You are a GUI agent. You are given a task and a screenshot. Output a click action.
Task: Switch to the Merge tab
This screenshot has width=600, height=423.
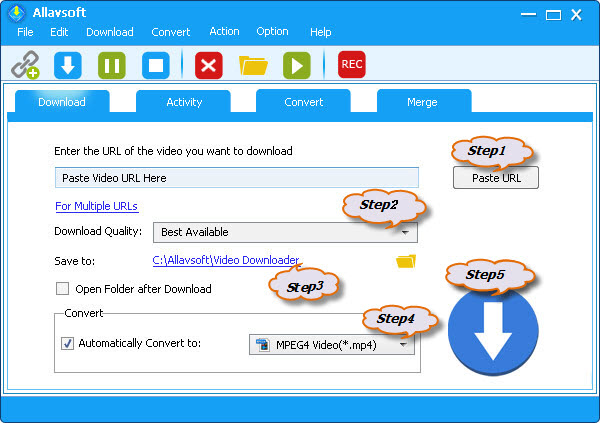pyautogui.click(x=424, y=102)
